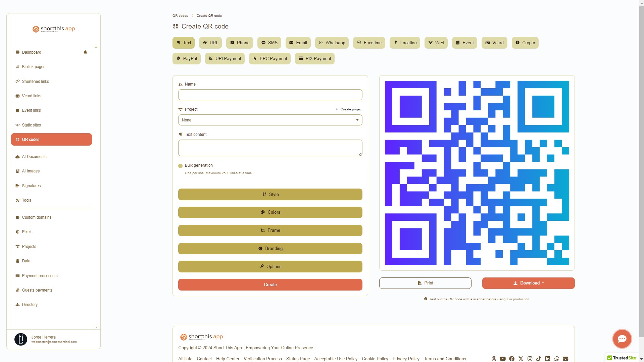Open the YouTube social icon in footer
Viewport: 644px width, 362px height.
coord(503,359)
